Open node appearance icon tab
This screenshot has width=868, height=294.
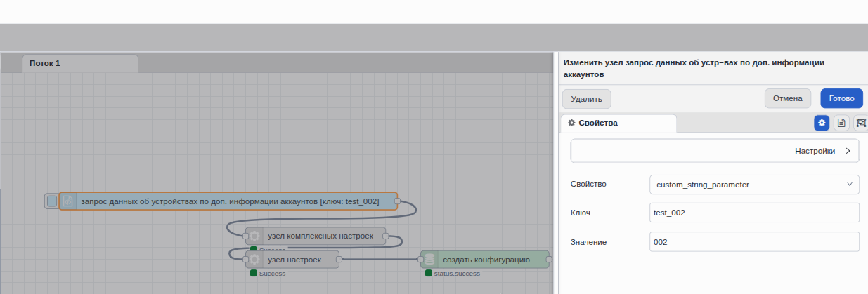pos(861,123)
